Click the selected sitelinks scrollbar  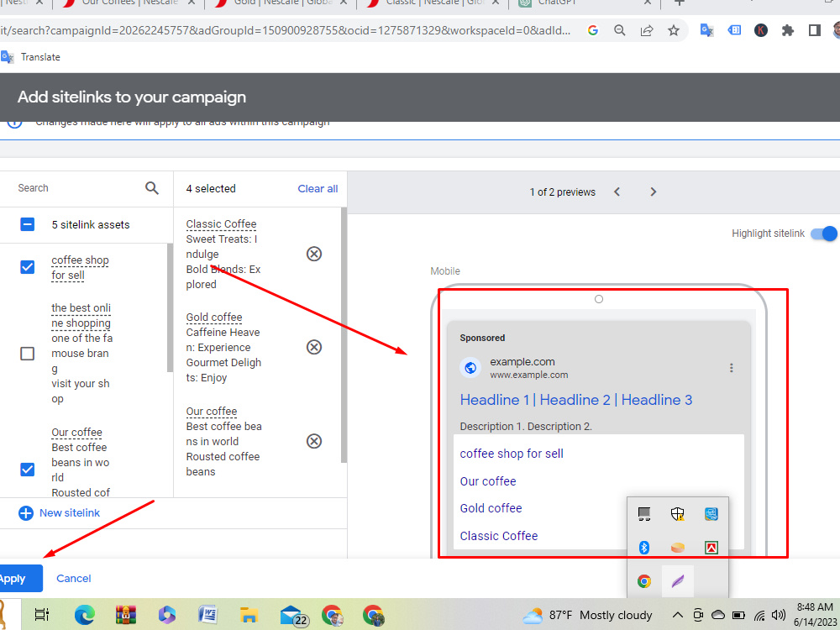click(344, 335)
